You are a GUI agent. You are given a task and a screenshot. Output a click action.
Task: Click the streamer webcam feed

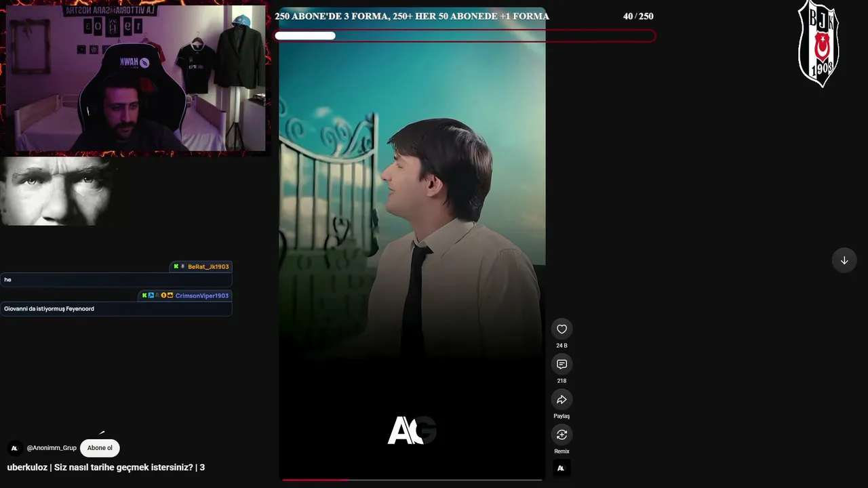[x=136, y=79]
